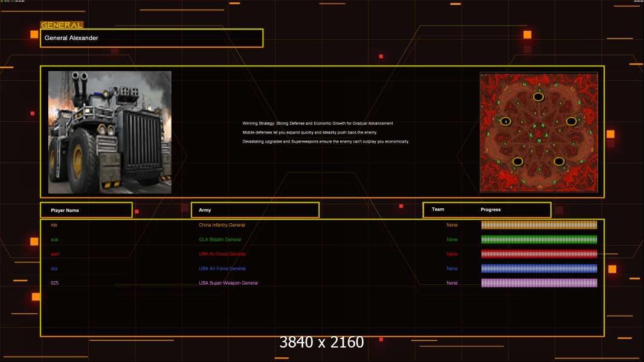644x362 pixels.
Task: Click the Progress column header
Action: click(x=491, y=209)
